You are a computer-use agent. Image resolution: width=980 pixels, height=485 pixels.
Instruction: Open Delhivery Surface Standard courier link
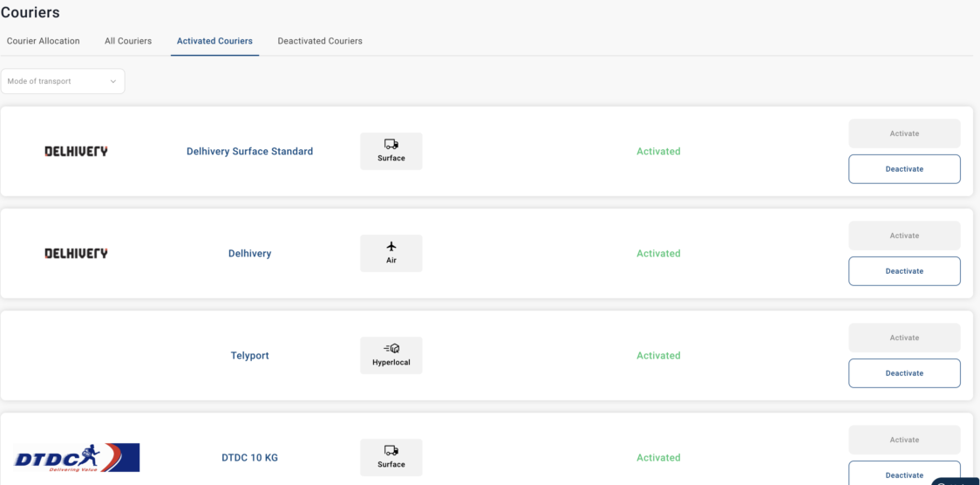(250, 151)
